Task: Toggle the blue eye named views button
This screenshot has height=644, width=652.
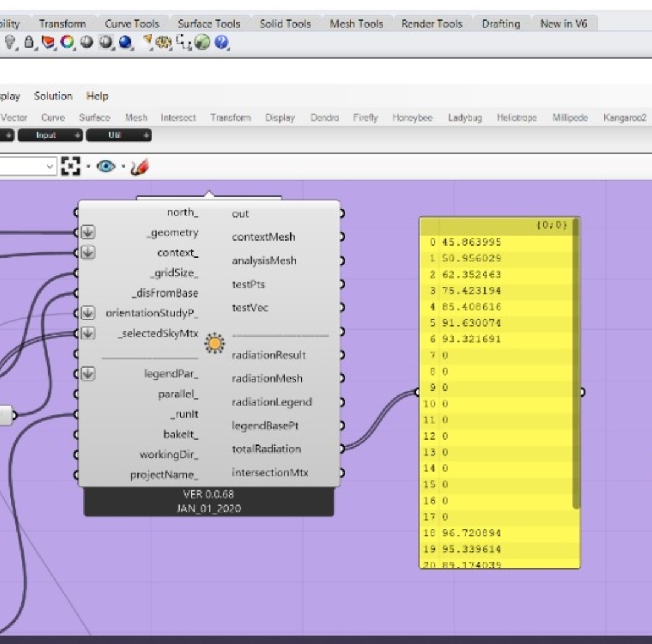Action: (x=106, y=167)
